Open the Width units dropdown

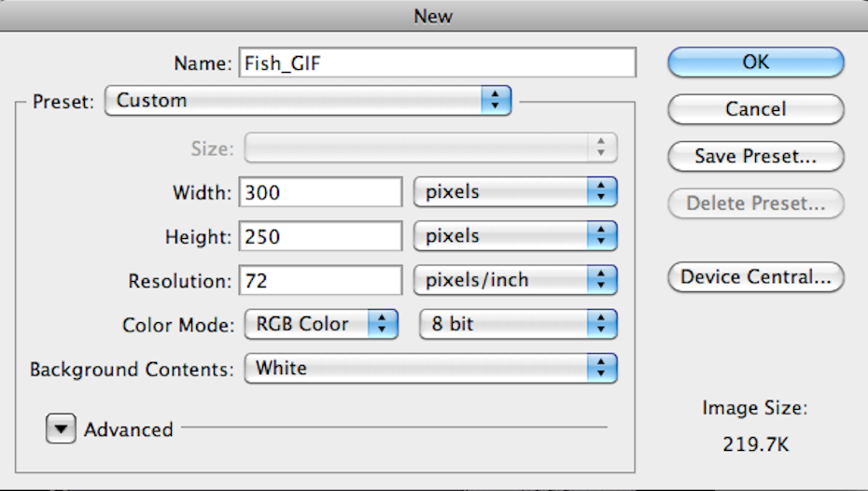(515, 192)
